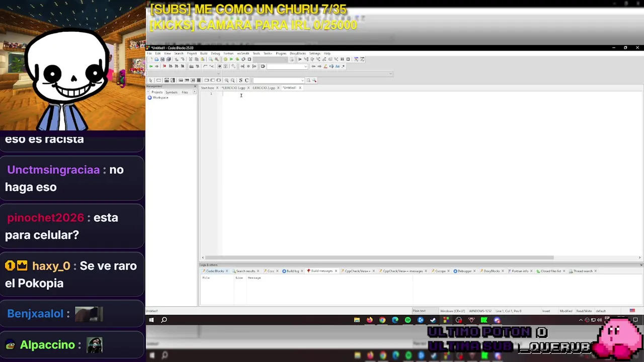The image size is (644, 362).
Task: Open the code completion scope dropdown
Action: 184,73
